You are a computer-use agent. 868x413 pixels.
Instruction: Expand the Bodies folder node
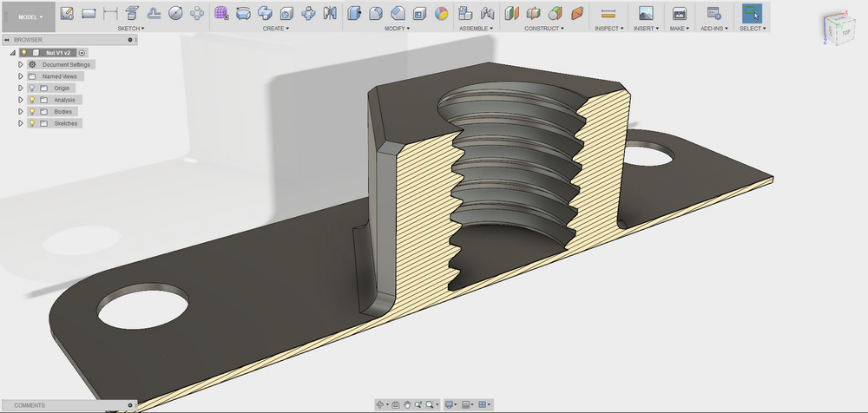coord(21,111)
